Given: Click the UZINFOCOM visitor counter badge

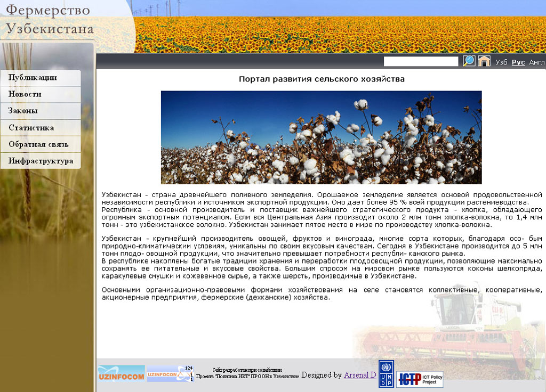Looking at the screenshot, I should click(170, 374).
